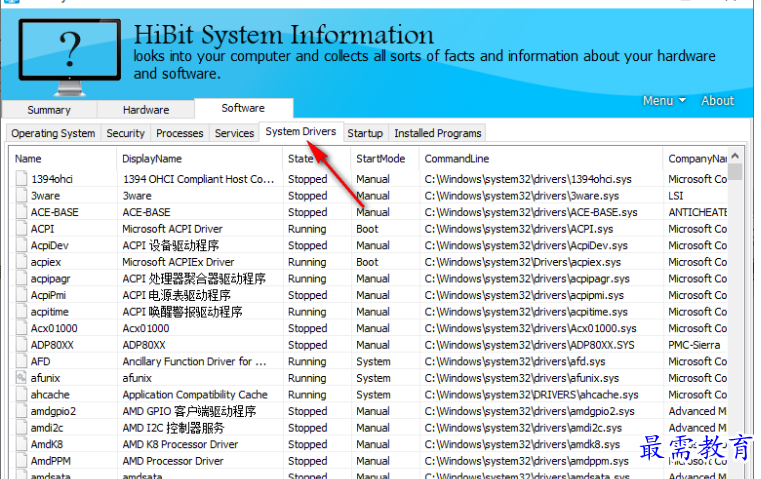The height and width of the screenshot is (479, 761).
Task: Open the Menu dropdown
Action: pos(664,100)
